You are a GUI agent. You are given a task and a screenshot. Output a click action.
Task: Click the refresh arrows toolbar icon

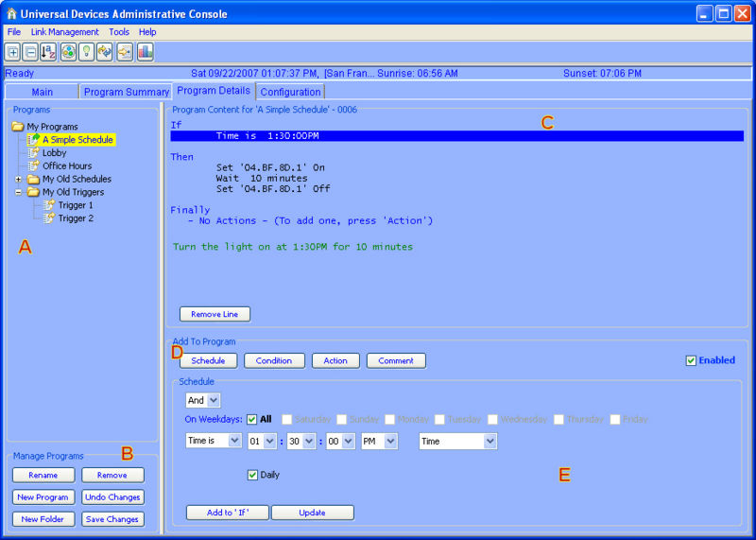click(x=106, y=52)
